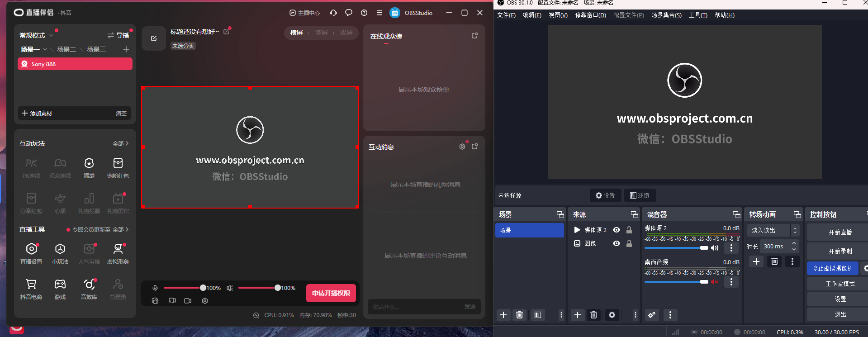Open 宠粉红包 red packet feature

pos(118,168)
